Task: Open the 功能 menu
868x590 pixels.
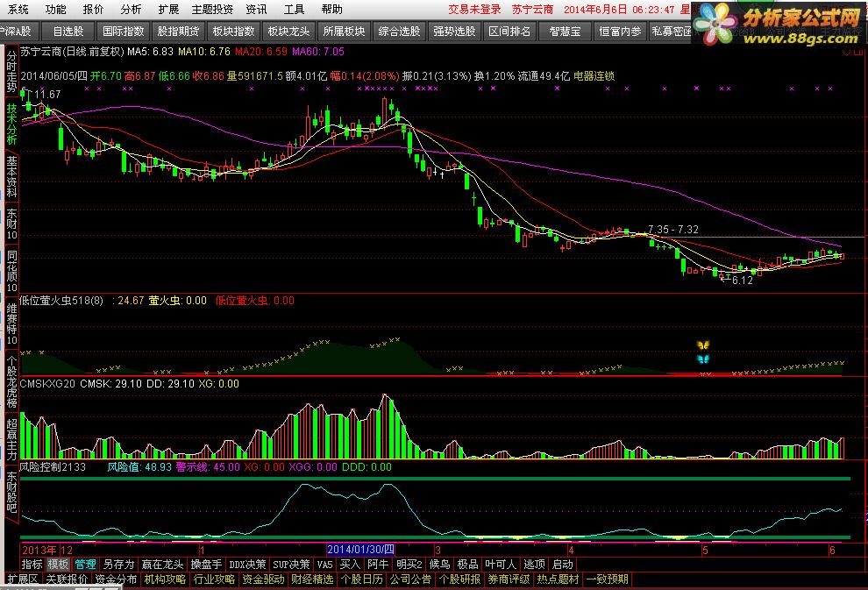Action: click(55, 10)
